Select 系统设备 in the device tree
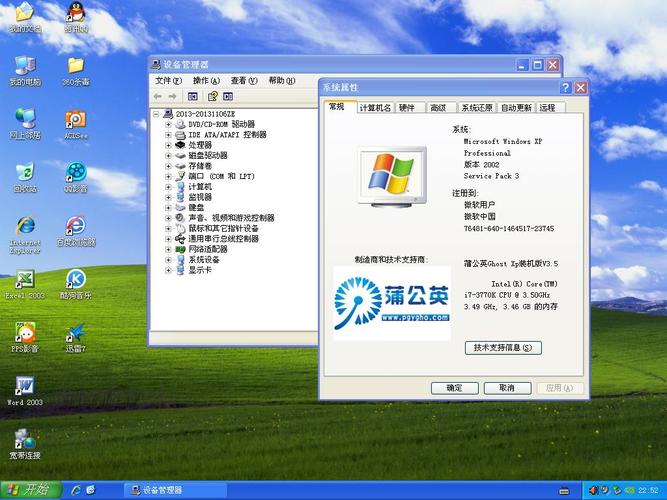This screenshot has height=500, width=667. [x=204, y=260]
